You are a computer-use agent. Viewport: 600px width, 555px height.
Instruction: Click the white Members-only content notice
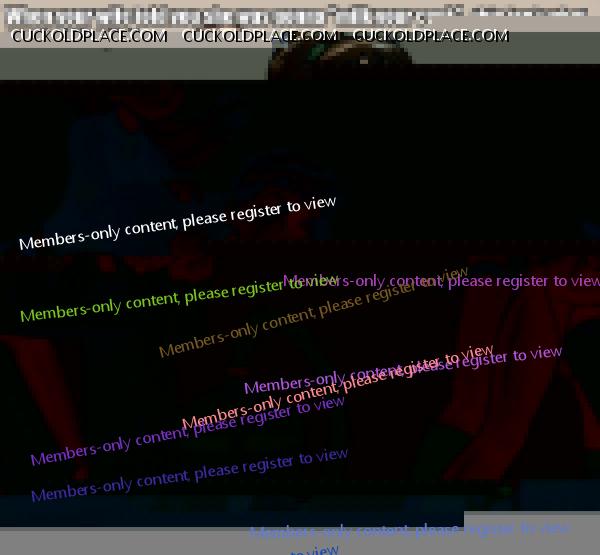tap(177, 224)
